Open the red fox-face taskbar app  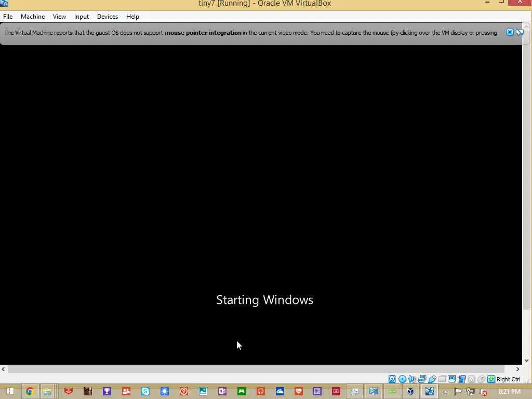pos(69,391)
